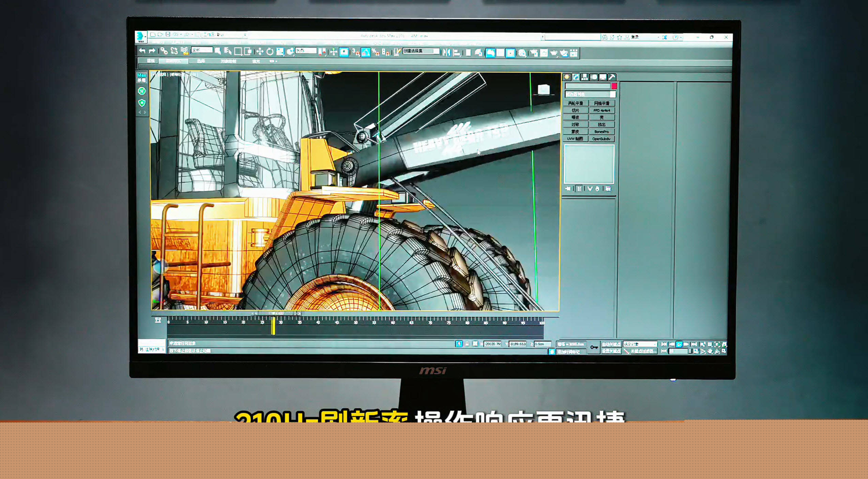Open the Hierarchy command panel tab
Image resolution: width=868 pixels, height=479 pixels.
point(585,77)
